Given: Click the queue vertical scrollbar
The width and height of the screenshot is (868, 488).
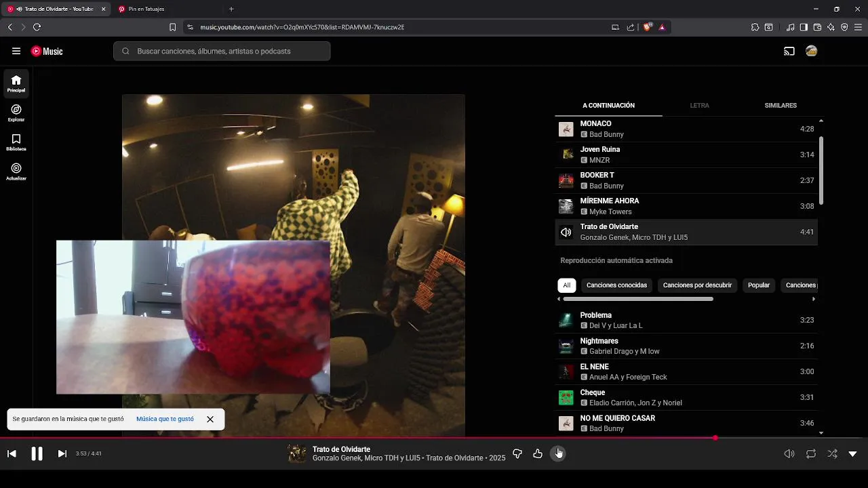Looking at the screenshot, I should tap(821, 169).
